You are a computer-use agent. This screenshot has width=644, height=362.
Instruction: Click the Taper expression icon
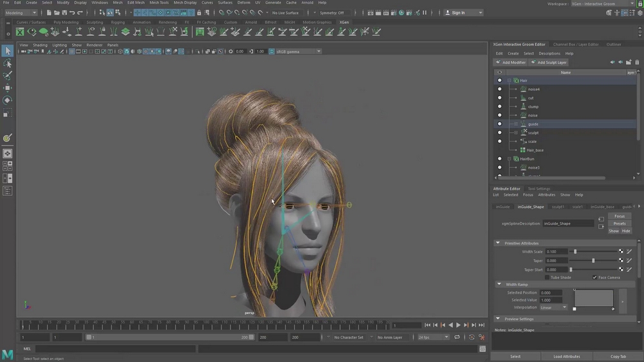tap(629, 260)
